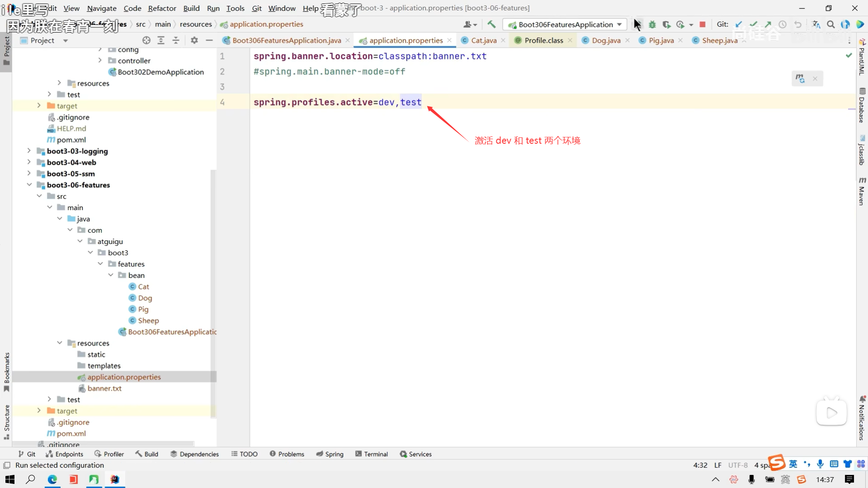Screen dimensions: 868x488
Task: Click the Collapse All icon in Project panel
Action: pyautogui.click(x=176, y=40)
